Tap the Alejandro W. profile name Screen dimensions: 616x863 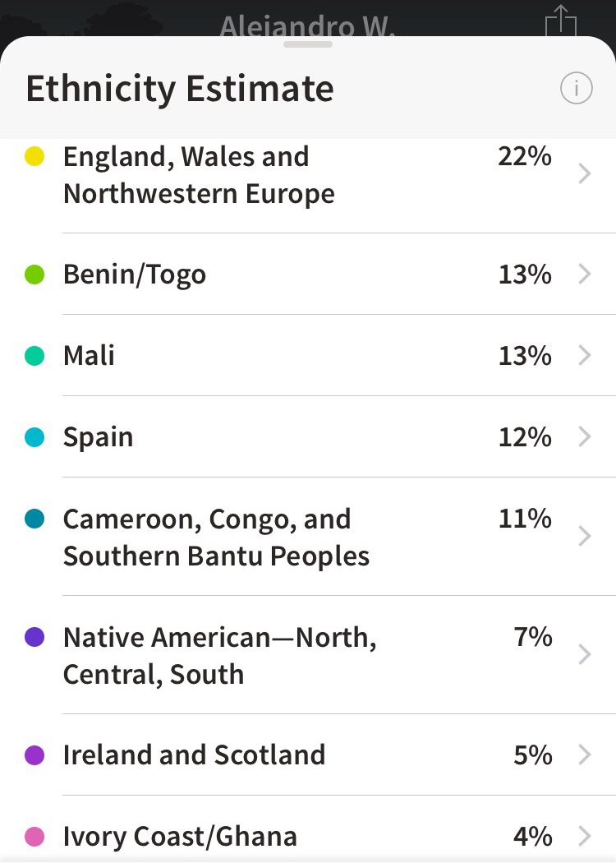click(307, 26)
